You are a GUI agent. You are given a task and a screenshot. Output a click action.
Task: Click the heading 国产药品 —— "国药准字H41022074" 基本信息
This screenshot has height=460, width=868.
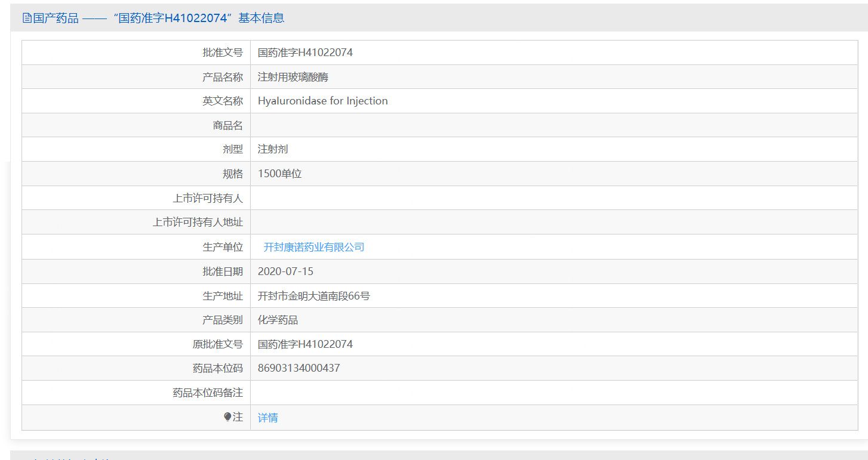159,18
